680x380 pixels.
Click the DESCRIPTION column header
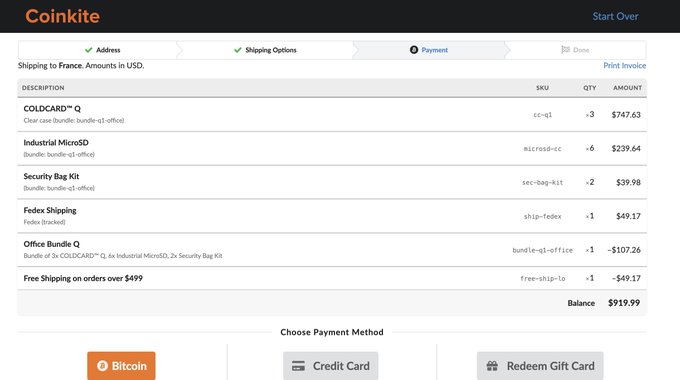[43, 88]
